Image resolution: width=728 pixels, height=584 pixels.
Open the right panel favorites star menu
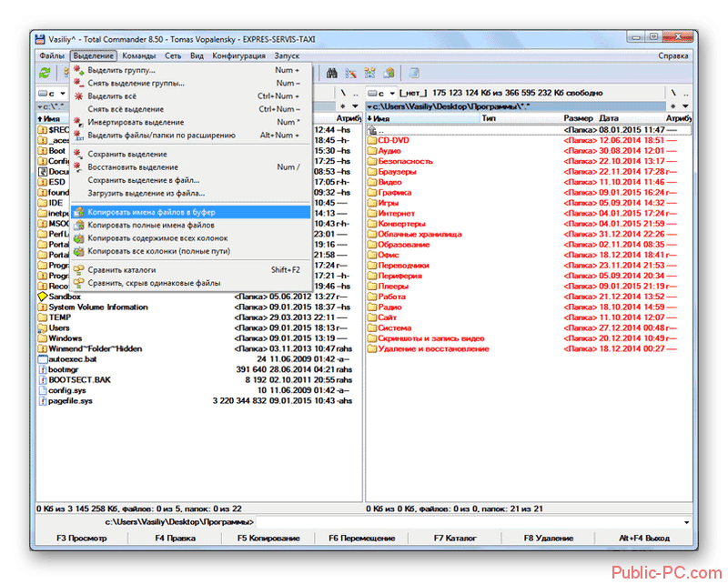click(672, 106)
